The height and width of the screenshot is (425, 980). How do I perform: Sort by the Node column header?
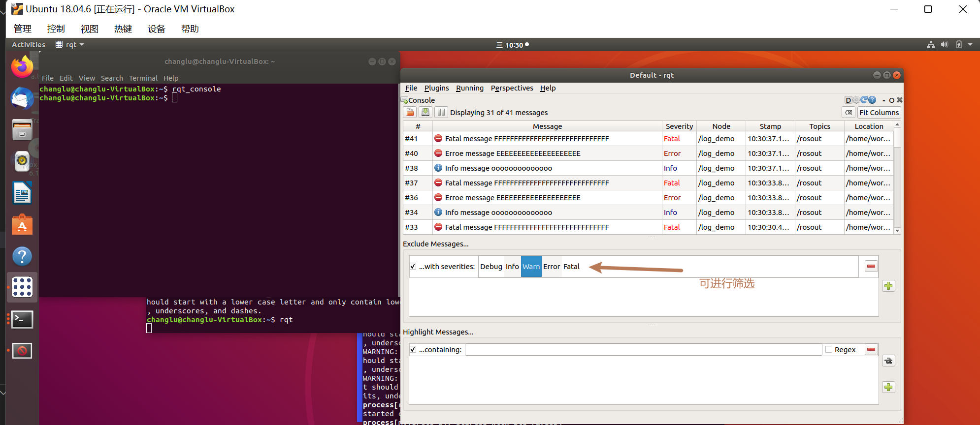tap(721, 126)
